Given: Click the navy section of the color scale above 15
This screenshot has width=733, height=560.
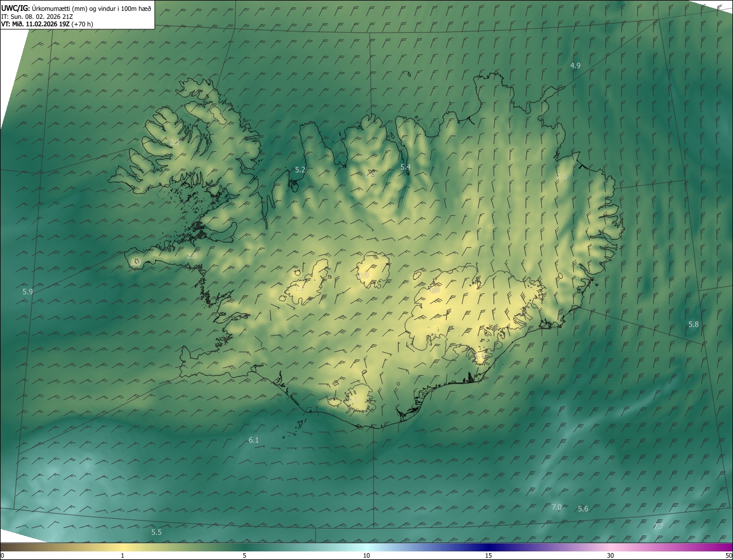Looking at the screenshot, I should point(488,547).
